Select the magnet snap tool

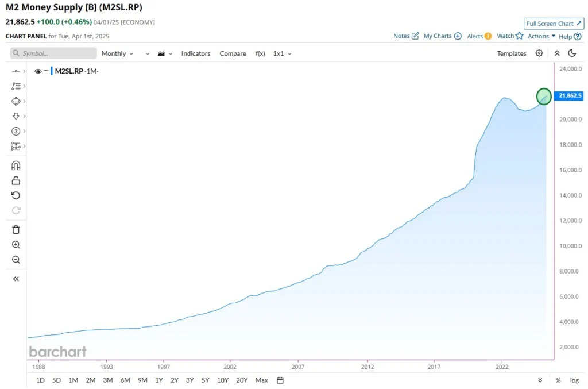pos(16,165)
